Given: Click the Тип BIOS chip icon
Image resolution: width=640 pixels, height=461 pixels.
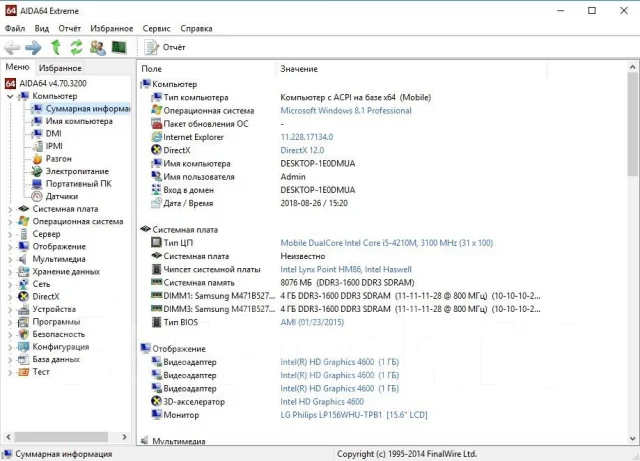Looking at the screenshot, I should [x=156, y=322].
